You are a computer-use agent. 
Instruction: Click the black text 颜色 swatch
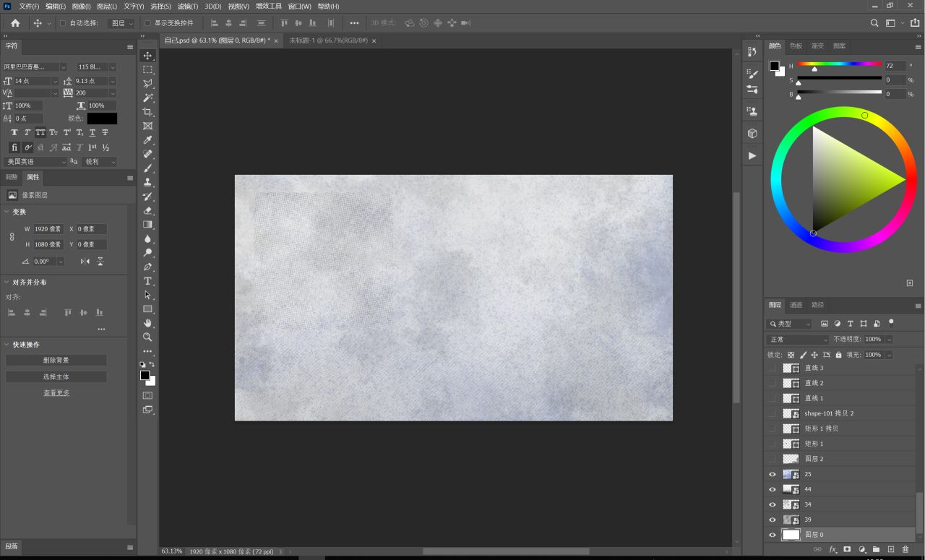coord(102,119)
